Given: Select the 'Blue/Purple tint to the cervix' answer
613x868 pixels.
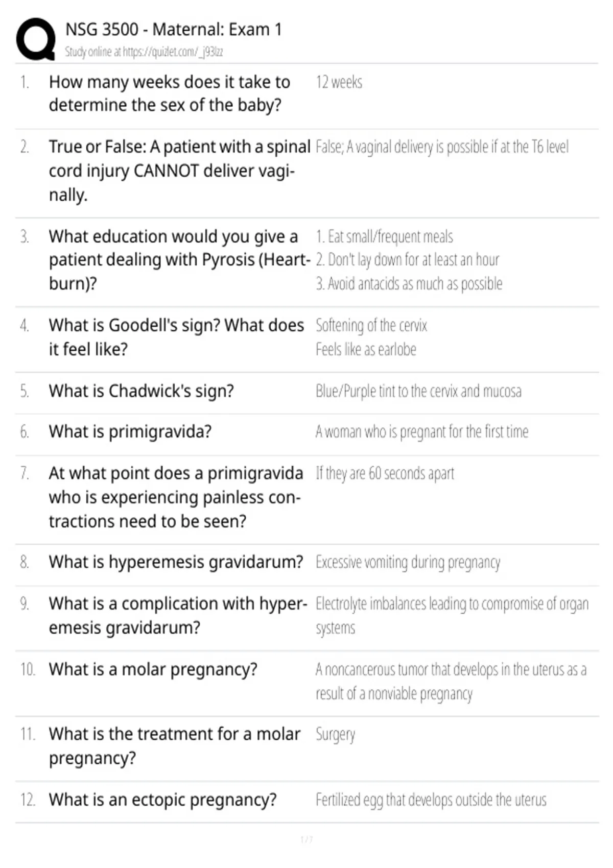Looking at the screenshot, I should coord(418,391).
